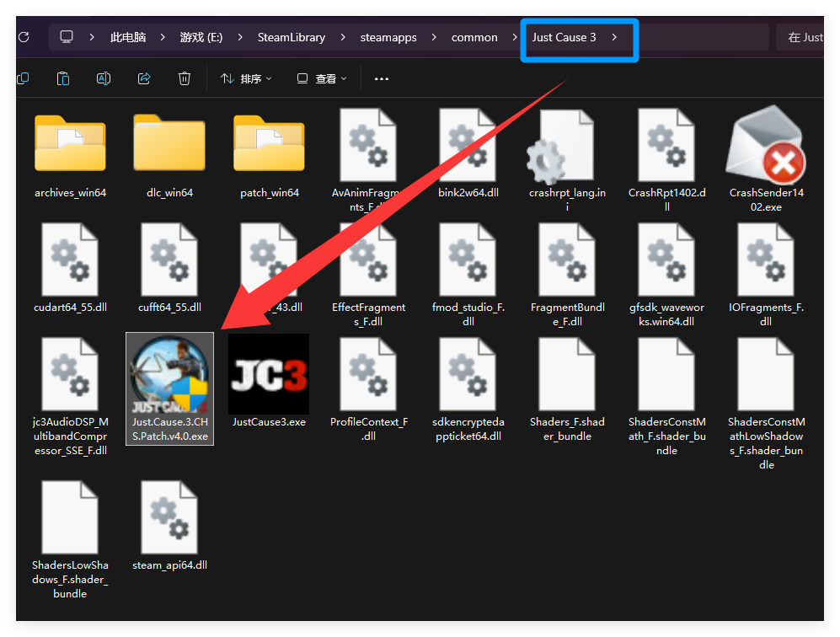This screenshot has width=840, height=637.
Task: Click the share icon in toolbar
Action: click(144, 78)
